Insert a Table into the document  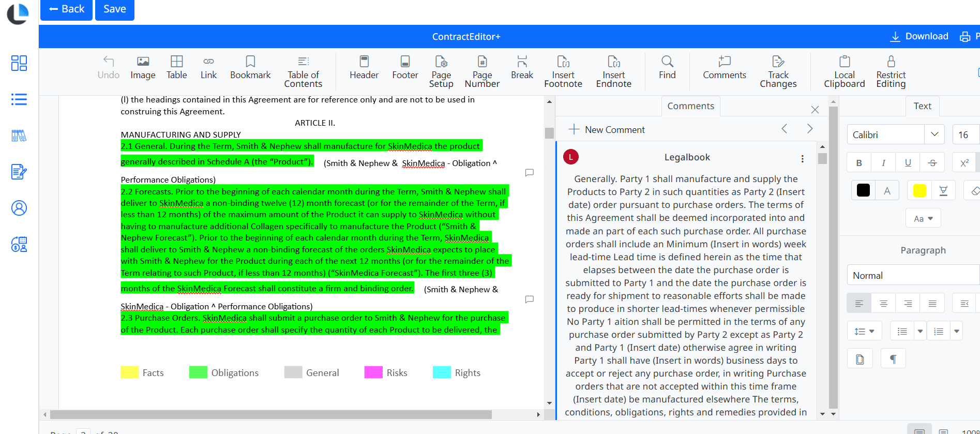coord(176,68)
